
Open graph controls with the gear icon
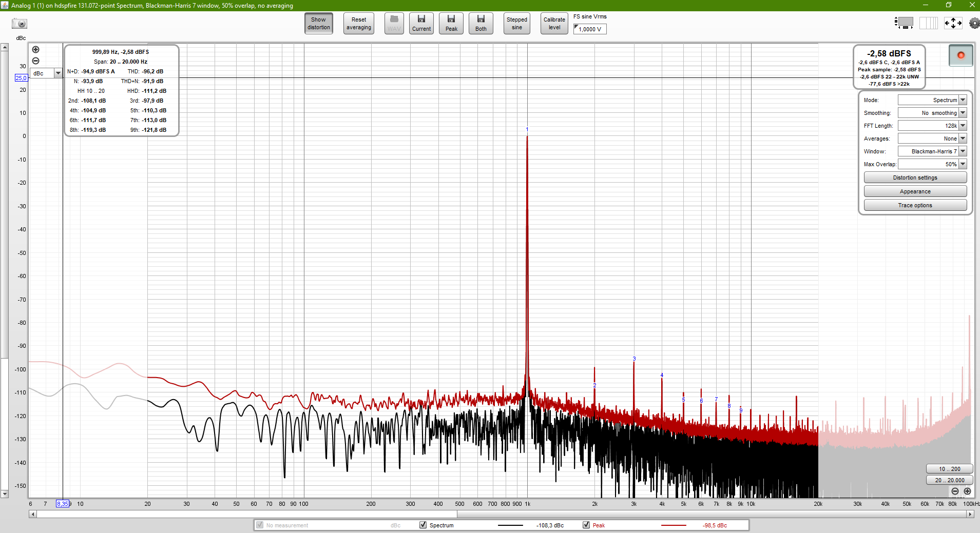(974, 23)
